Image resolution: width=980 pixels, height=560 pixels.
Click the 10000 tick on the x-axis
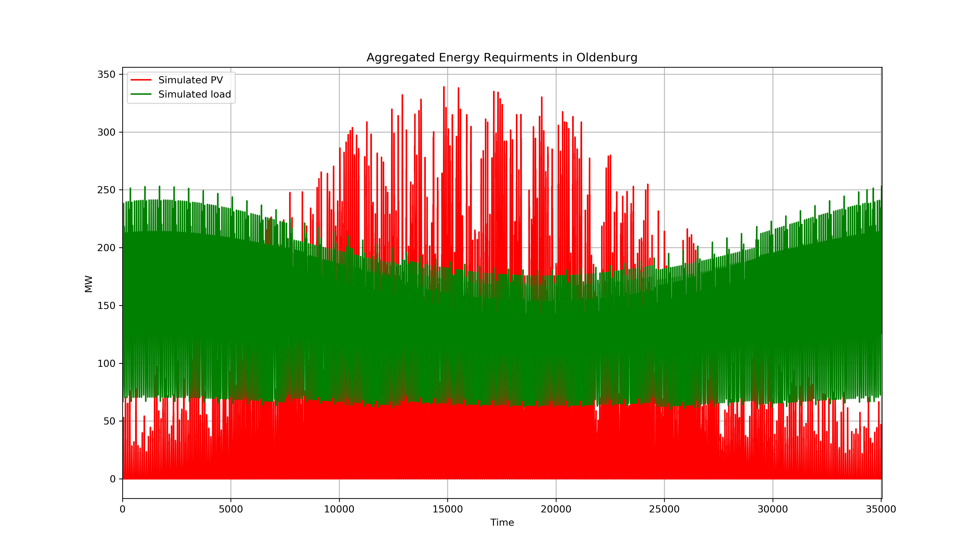coord(339,509)
